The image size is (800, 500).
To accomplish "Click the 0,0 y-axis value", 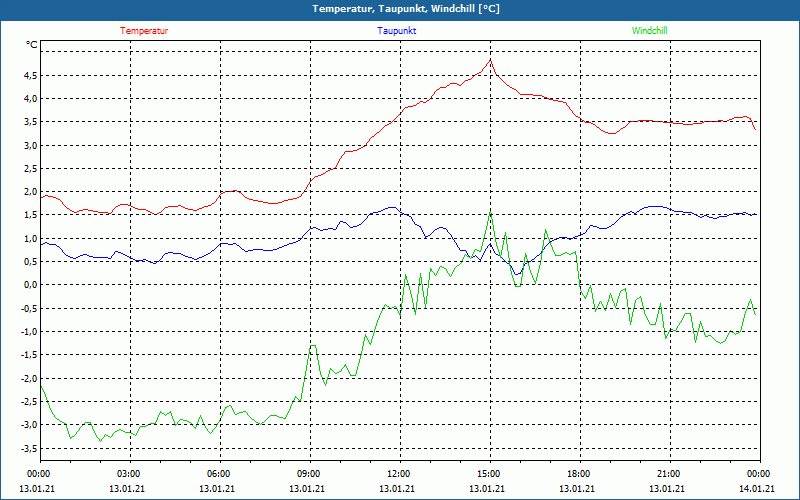I will [31, 285].
